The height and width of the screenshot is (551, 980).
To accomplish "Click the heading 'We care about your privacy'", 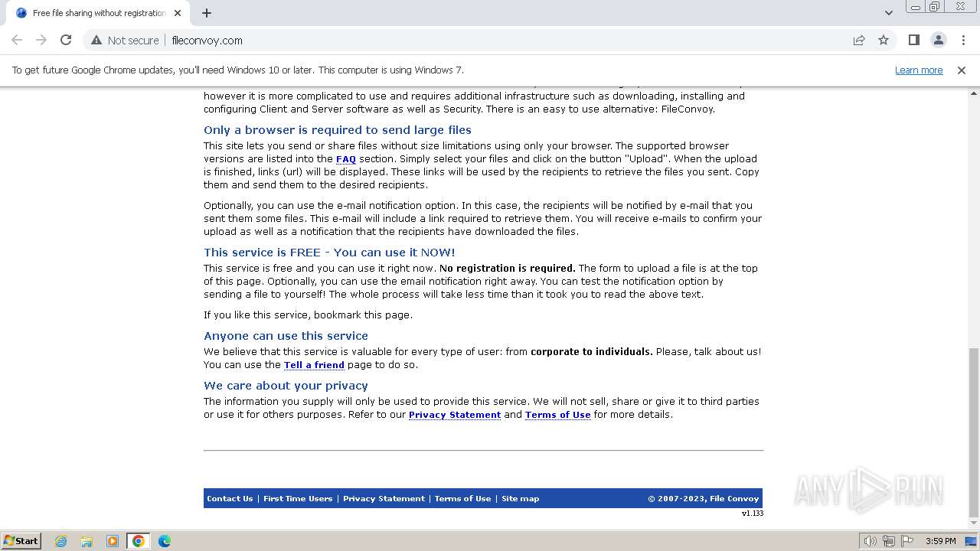I will [286, 386].
